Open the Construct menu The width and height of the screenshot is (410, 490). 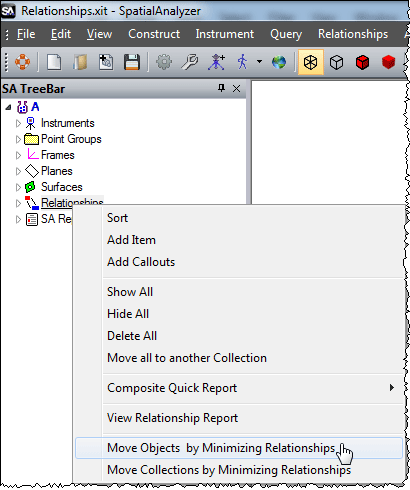154,34
